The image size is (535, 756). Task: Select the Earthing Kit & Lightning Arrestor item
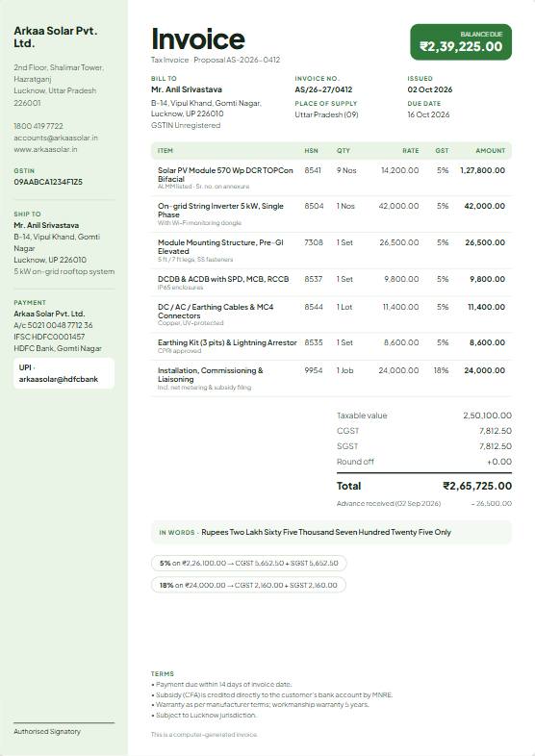pyautogui.click(x=227, y=342)
